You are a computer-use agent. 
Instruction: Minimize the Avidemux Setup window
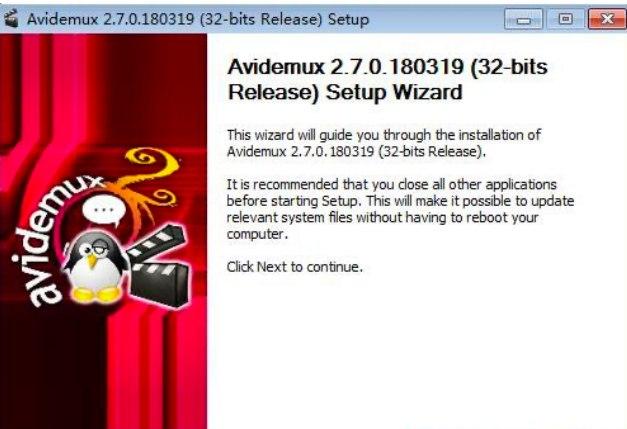[x=523, y=19]
